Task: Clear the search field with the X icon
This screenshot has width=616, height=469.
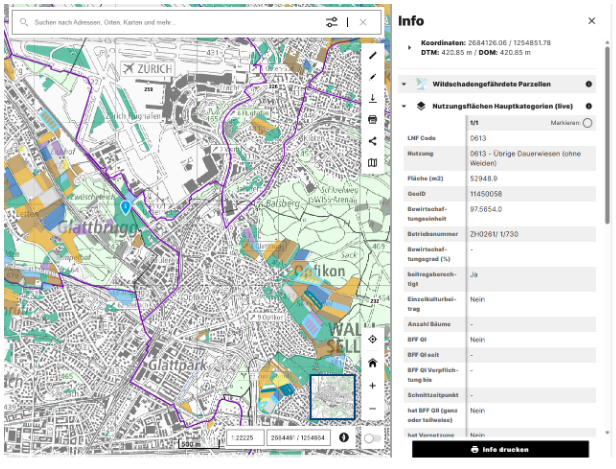Action: [x=363, y=22]
